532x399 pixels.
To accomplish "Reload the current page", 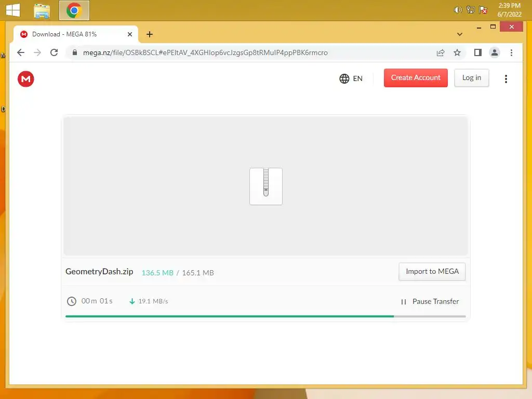I will coord(54,52).
